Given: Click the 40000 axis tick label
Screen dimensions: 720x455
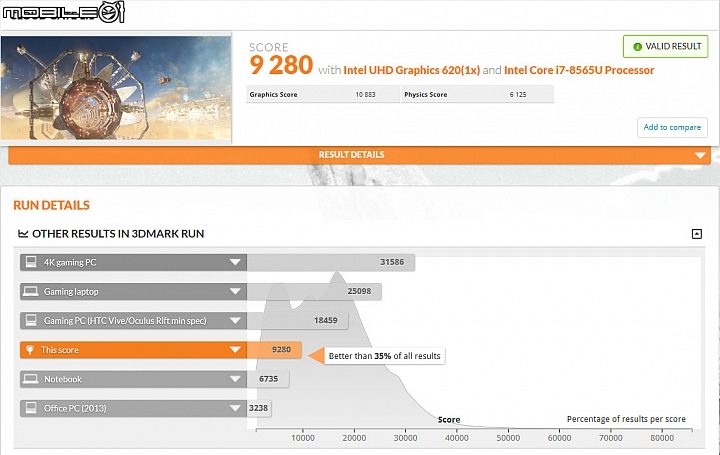Looking at the screenshot, I should (x=456, y=438).
